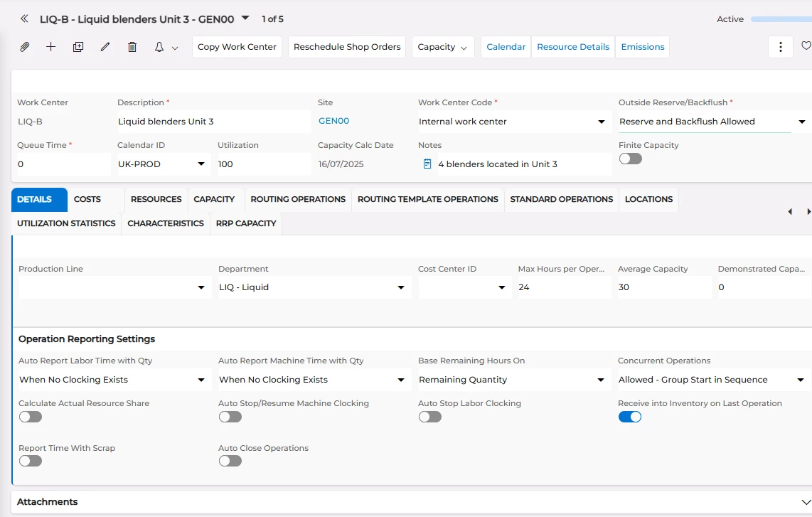Open Utilization Statistics tab
The width and height of the screenshot is (812, 517).
point(66,224)
